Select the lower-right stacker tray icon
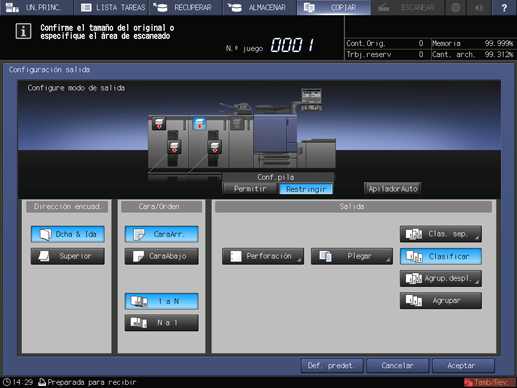 point(215,147)
